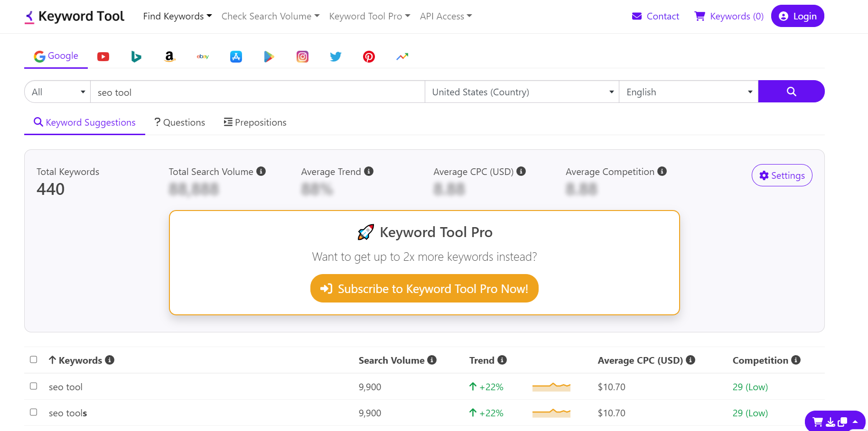This screenshot has height=431, width=868.
Task: Switch to the Bing keyword tab
Action: pos(136,57)
